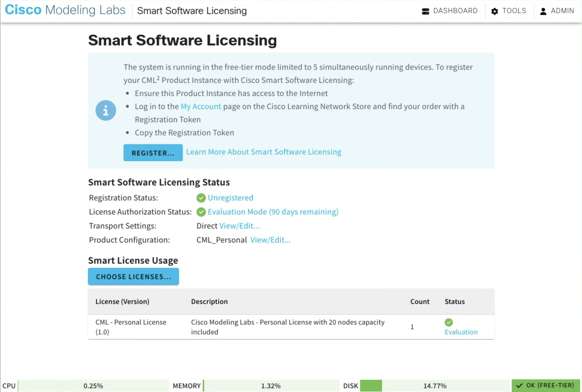582x392 pixels.
Task: Click the blue info circle icon
Action: 106,110
